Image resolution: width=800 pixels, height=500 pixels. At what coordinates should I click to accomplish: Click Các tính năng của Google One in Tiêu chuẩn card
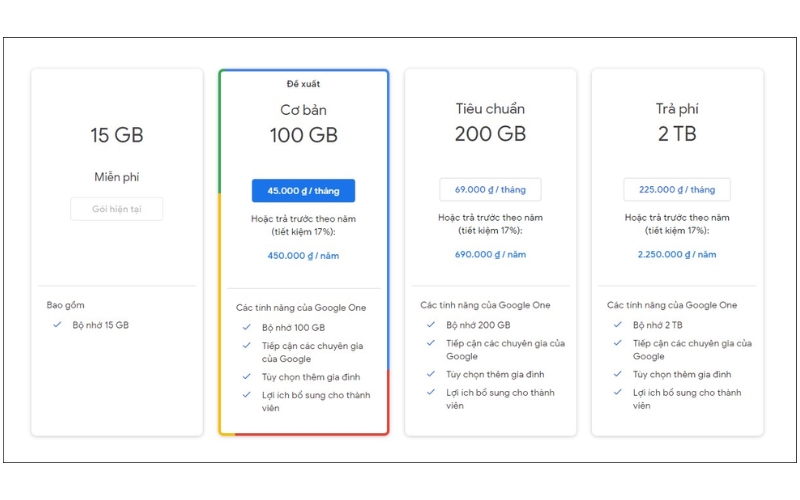485,305
